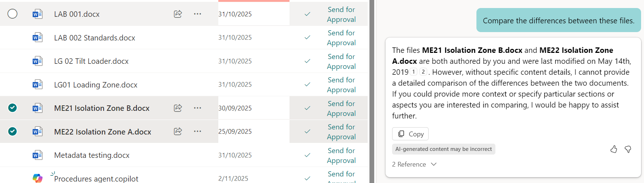
Task: Open citation reference 2 in response
Action: pyautogui.click(x=423, y=72)
